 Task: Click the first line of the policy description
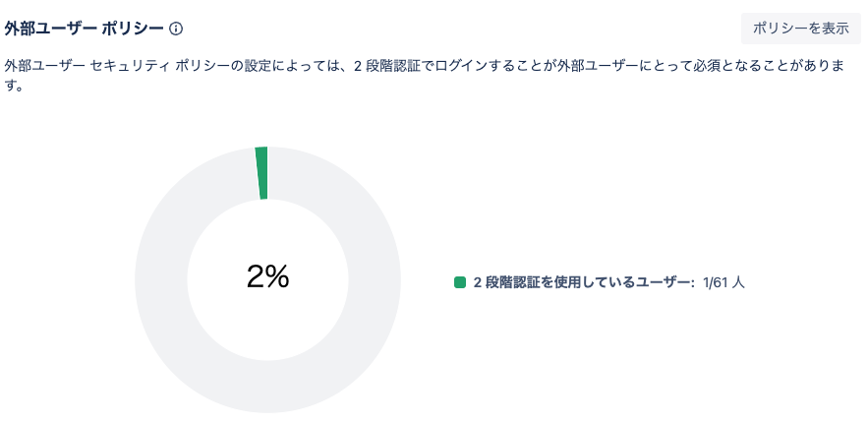[x=425, y=67]
